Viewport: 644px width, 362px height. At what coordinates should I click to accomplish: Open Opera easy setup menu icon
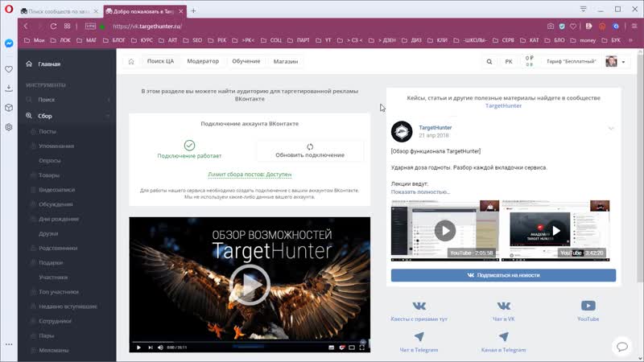point(634,27)
